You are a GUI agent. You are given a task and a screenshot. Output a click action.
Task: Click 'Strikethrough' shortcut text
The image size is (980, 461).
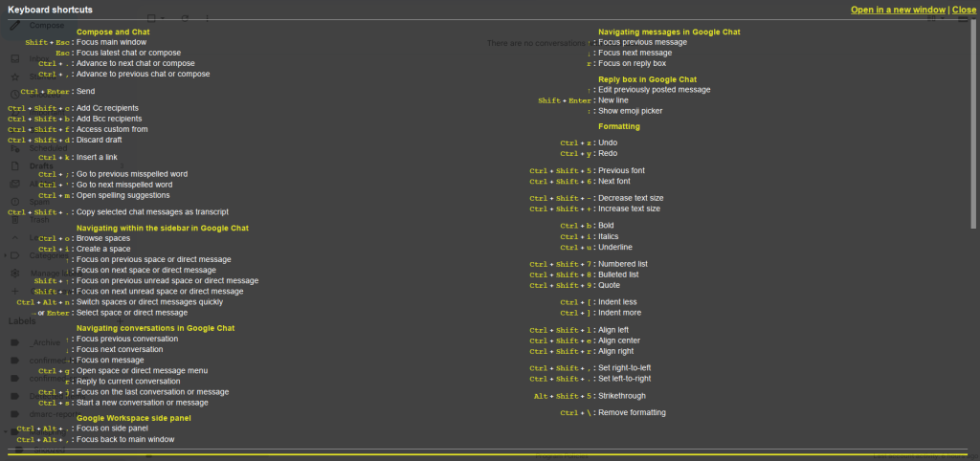(x=622, y=396)
